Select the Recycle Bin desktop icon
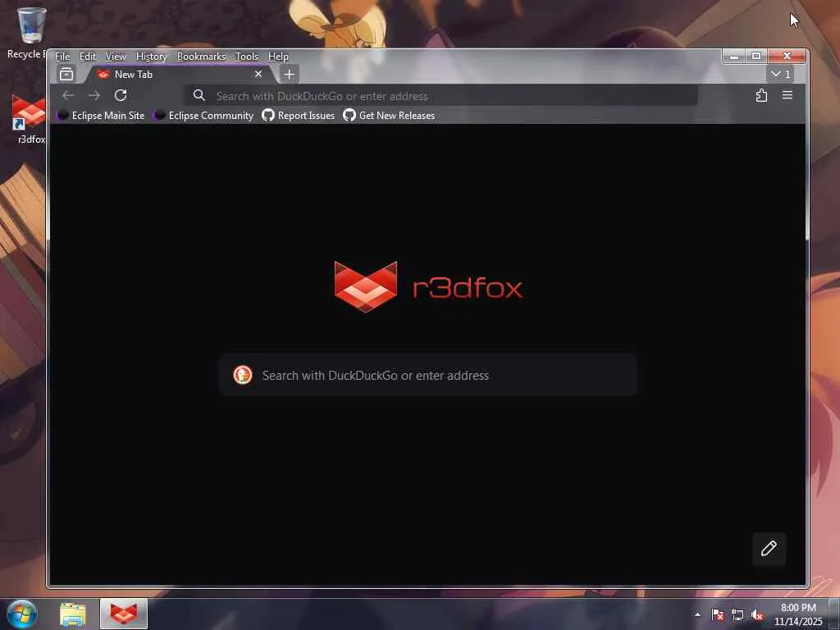 coord(29,33)
